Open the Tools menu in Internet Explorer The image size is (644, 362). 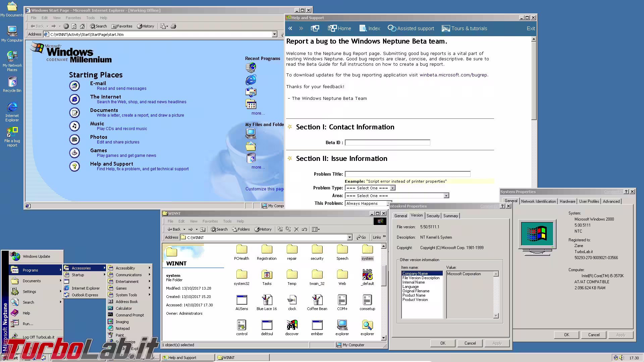pyautogui.click(x=90, y=18)
